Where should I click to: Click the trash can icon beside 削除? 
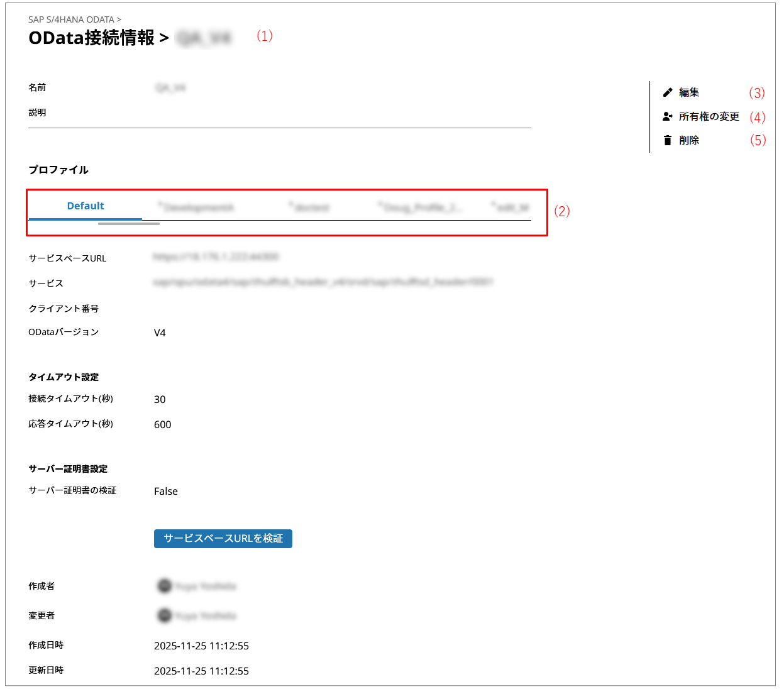coord(668,140)
